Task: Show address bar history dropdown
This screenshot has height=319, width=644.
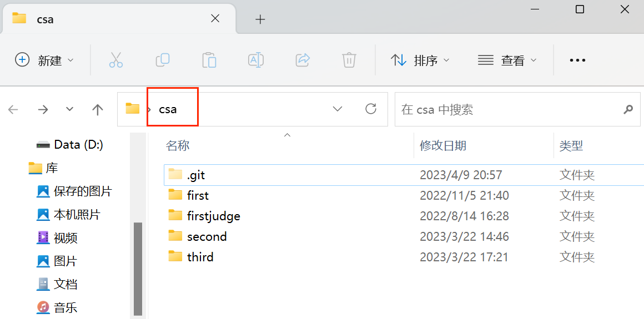Action: tap(337, 109)
